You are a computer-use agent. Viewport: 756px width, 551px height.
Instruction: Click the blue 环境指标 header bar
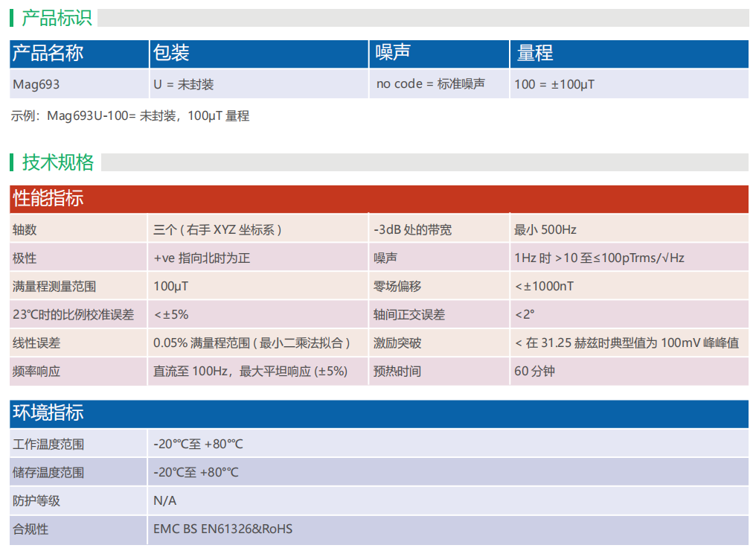point(378,413)
